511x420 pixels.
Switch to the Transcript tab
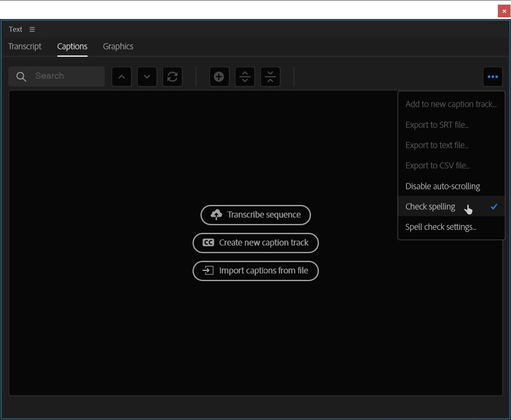click(x=25, y=47)
